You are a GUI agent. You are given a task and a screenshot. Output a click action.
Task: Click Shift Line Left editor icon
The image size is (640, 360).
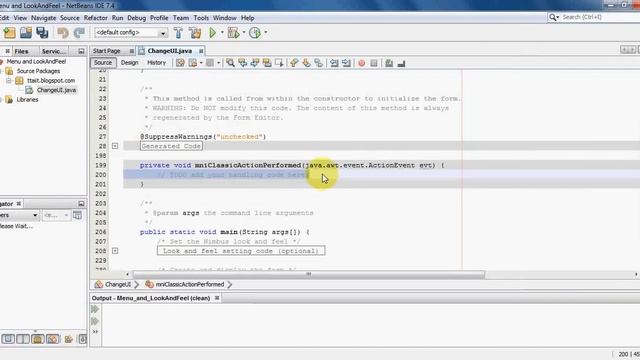[334, 63]
